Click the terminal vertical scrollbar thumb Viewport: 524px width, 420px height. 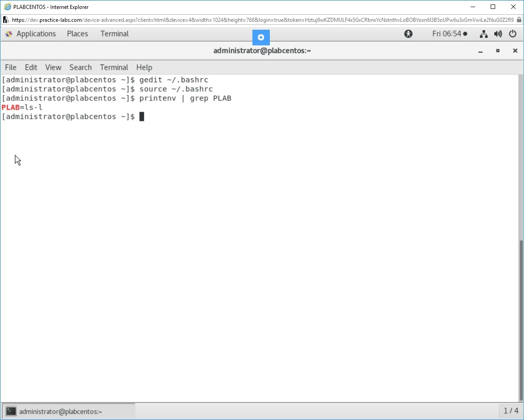(x=521, y=320)
